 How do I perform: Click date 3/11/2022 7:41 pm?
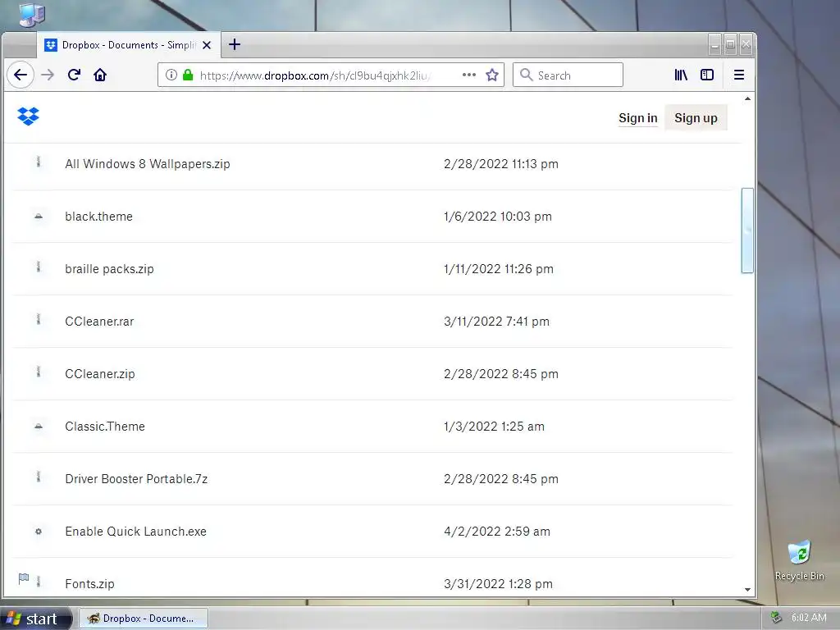[496, 322]
